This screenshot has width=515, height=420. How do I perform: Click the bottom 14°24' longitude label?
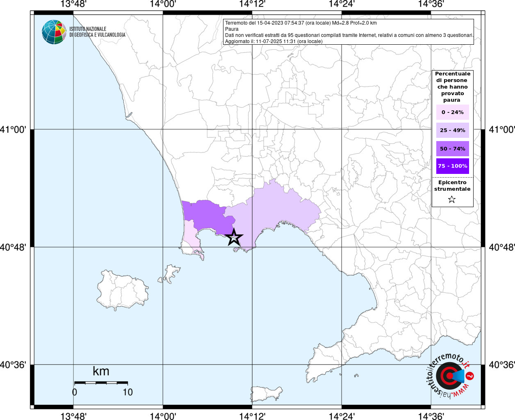pos(342,416)
